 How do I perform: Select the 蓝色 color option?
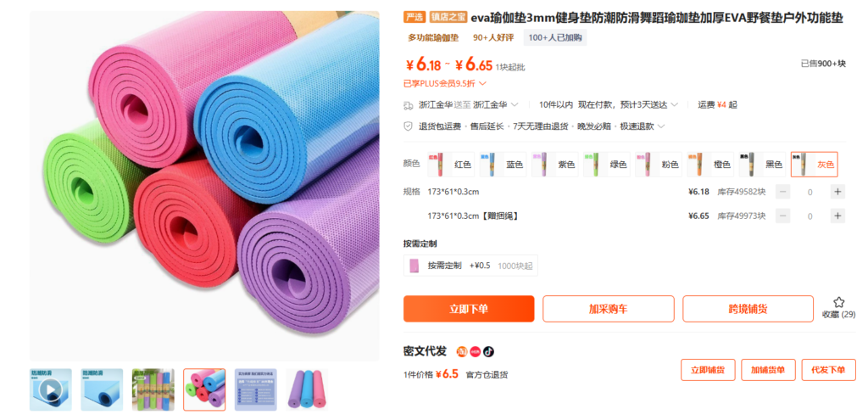pos(503,165)
